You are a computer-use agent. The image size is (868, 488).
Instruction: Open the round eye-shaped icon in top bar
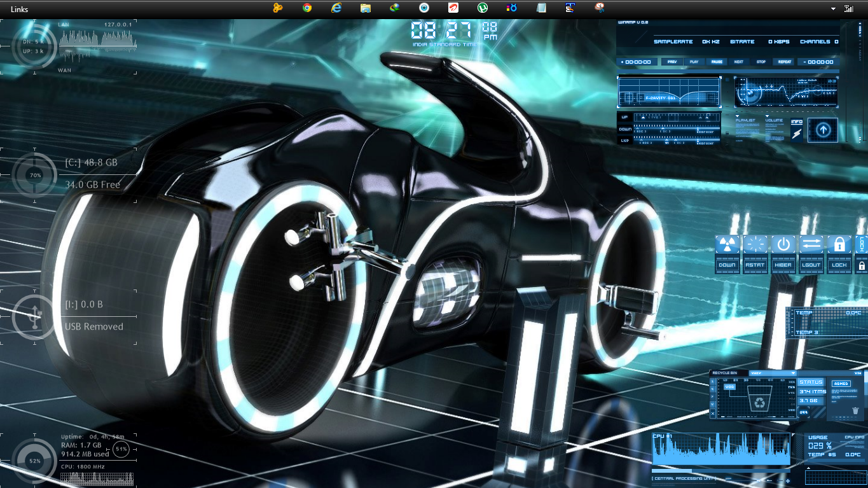424,8
